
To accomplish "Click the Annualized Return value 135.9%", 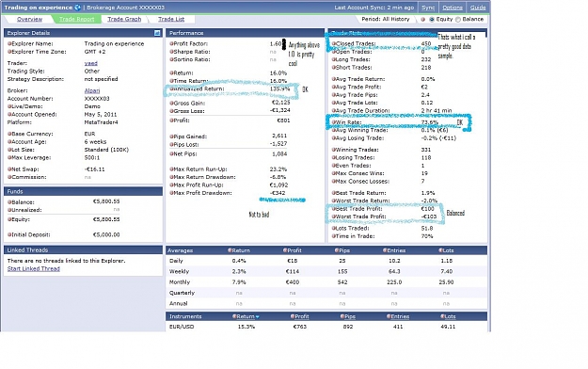I will click(x=279, y=89).
